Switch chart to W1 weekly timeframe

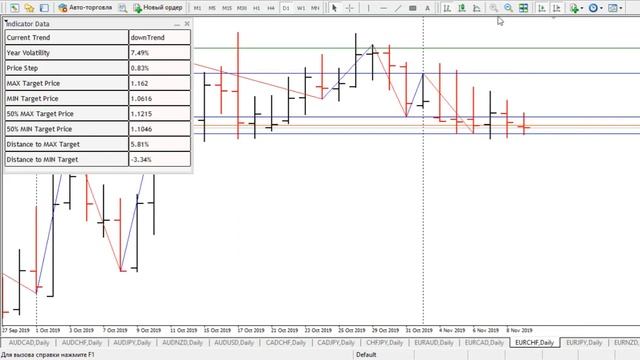coord(301,8)
